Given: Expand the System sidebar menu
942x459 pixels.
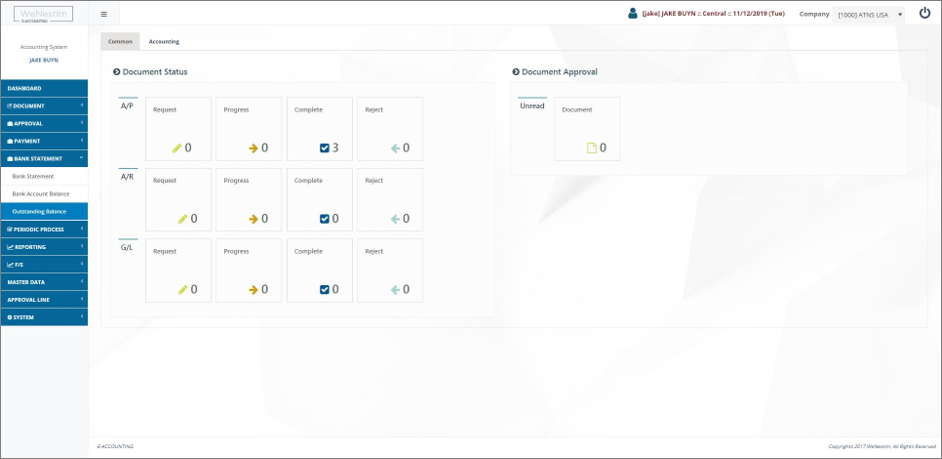Looking at the screenshot, I should [x=44, y=317].
